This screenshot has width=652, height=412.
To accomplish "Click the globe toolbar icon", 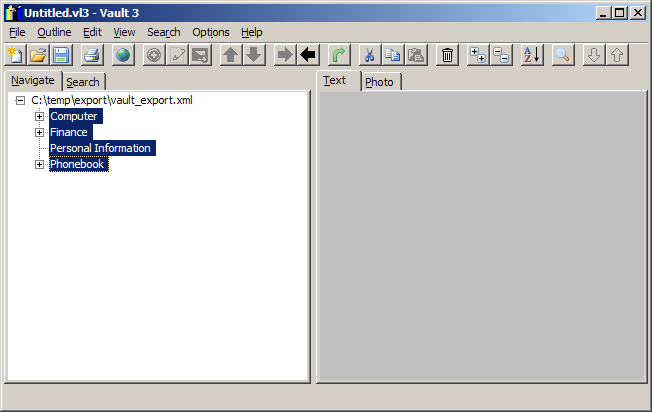I will point(123,55).
